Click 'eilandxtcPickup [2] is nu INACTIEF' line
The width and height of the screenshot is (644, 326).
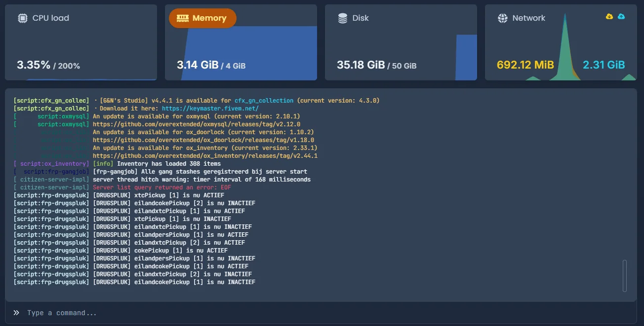coord(172,274)
